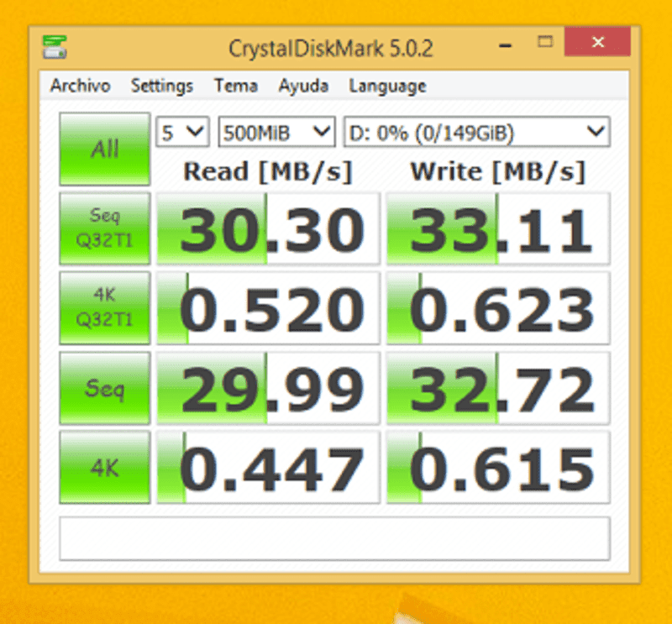
Task: Maximize the CrystalDiskMark window
Action: [x=545, y=42]
